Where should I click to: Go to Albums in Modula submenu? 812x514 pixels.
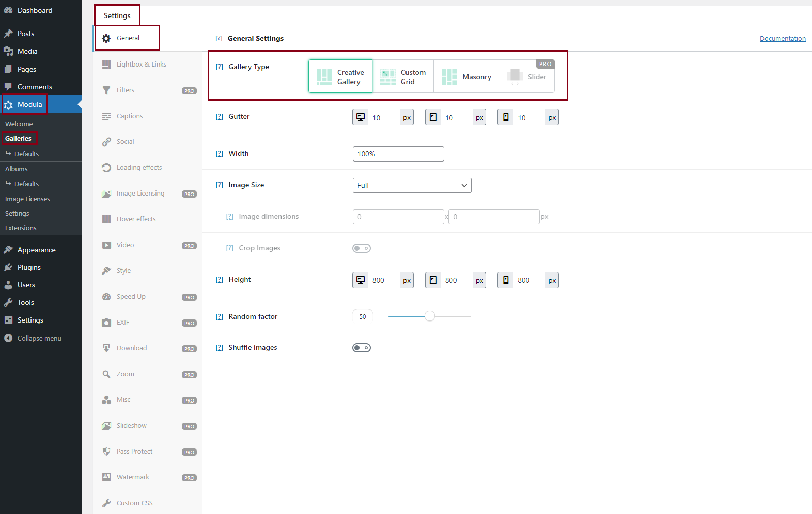point(17,169)
